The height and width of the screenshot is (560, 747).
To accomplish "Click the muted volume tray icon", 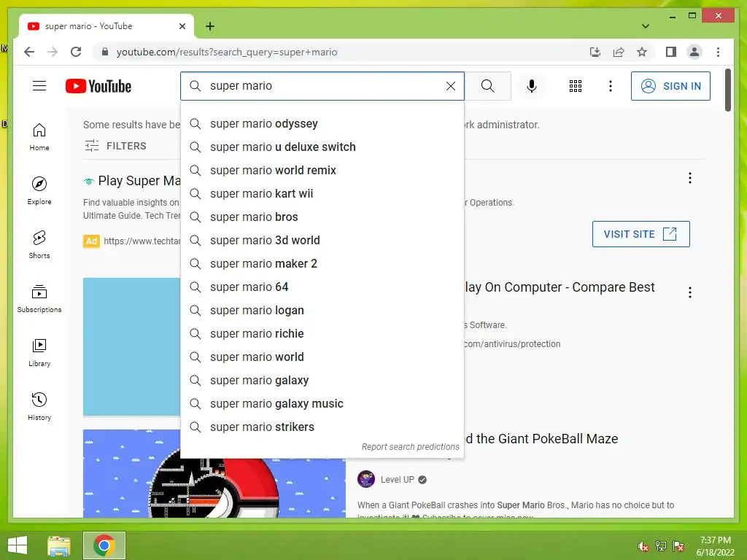I will (643, 546).
